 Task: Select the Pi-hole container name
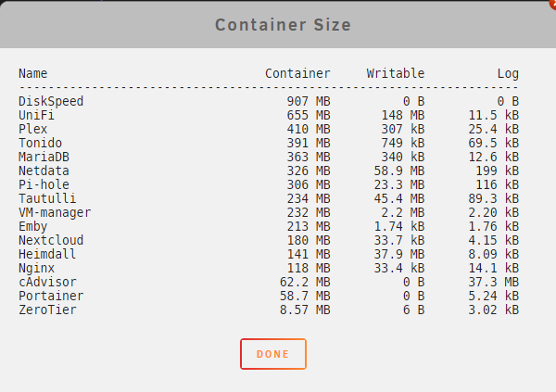(x=44, y=184)
